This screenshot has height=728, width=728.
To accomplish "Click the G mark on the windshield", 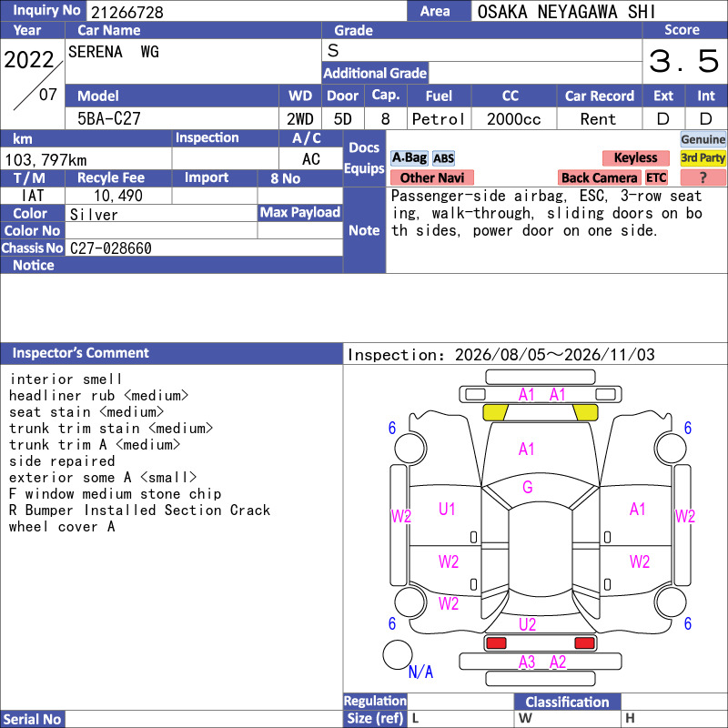I will (x=528, y=487).
